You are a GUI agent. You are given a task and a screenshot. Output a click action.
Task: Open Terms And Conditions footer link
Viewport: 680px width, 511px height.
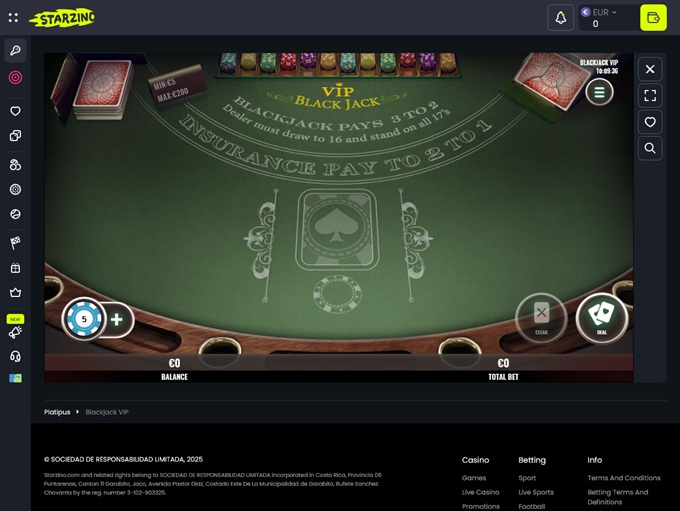(x=624, y=478)
